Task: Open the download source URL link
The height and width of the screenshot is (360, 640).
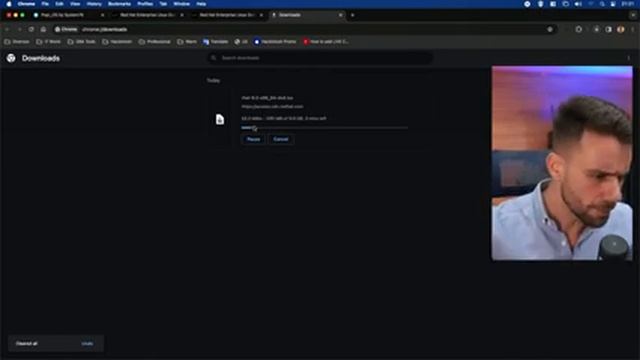Action: 272,107
